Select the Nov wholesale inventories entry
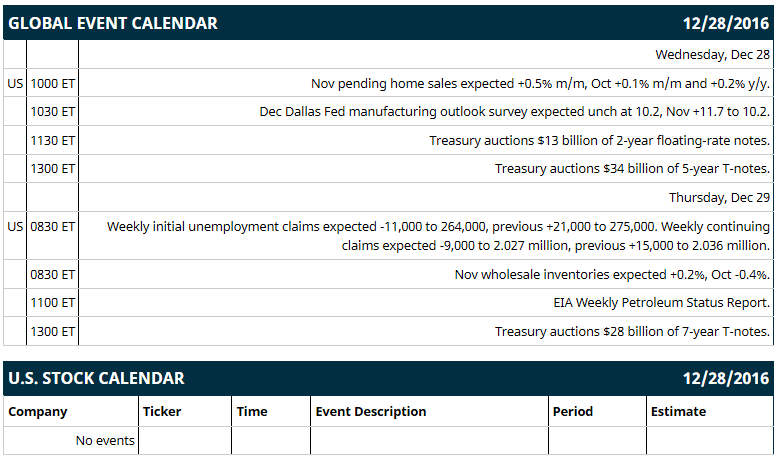This screenshot has height=464, width=780. pos(612,274)
